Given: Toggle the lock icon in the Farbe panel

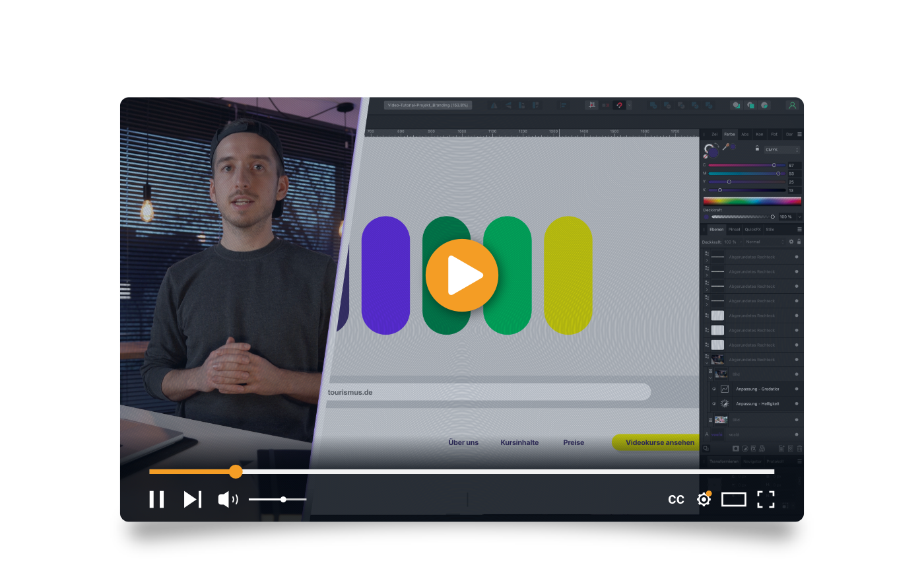Looking at the screenshot, I should point(757,148).
